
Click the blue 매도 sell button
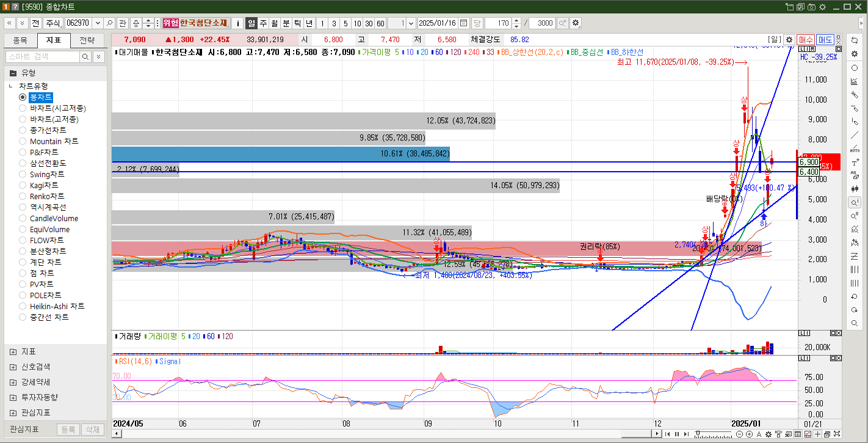[x=825, y=39]
